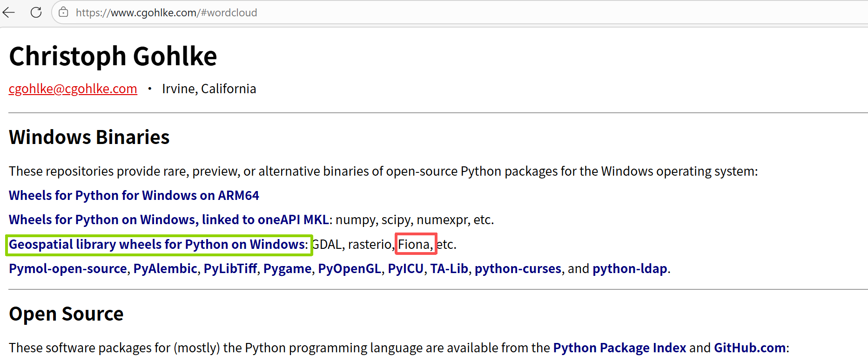Click the browser back arrow

point(9,13)
